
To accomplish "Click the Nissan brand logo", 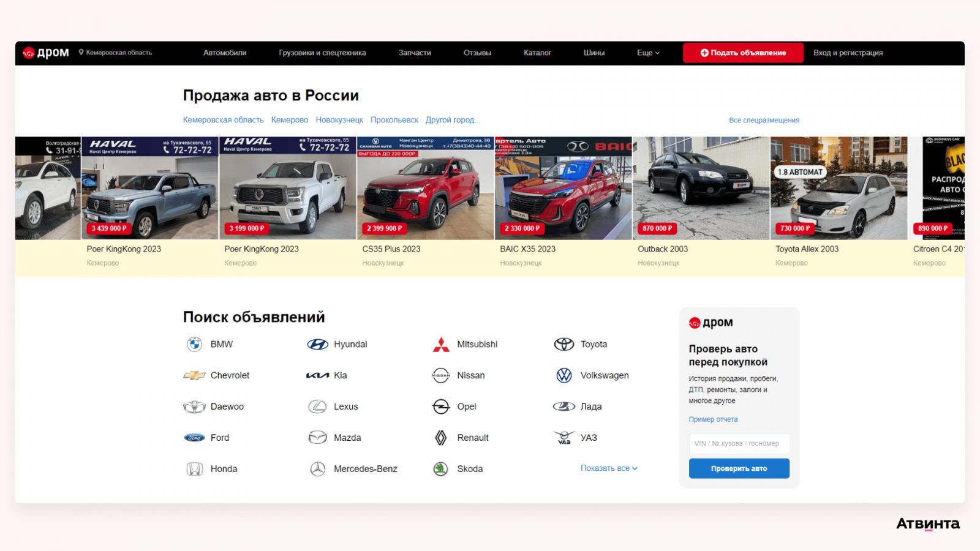I will pos(441,375).
